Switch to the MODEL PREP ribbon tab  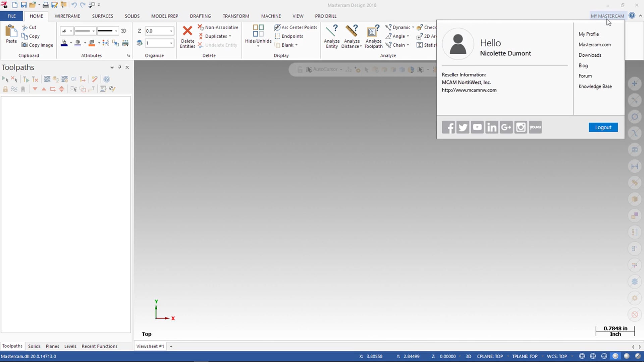click(165, 16)
